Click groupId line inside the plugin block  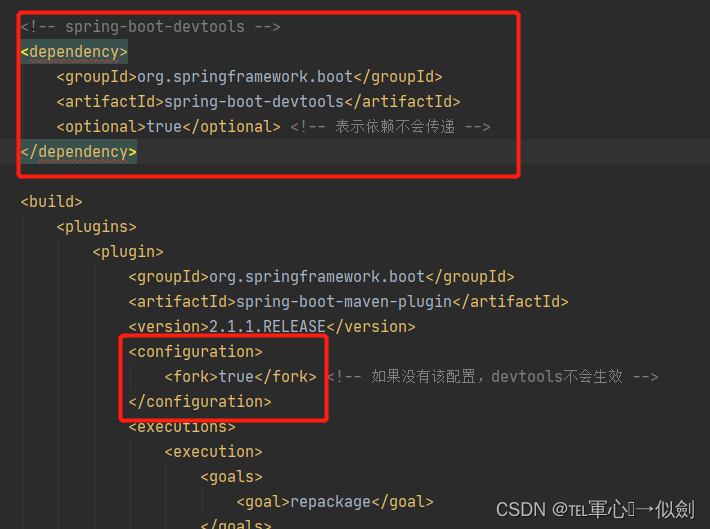(x=321, y=277)
